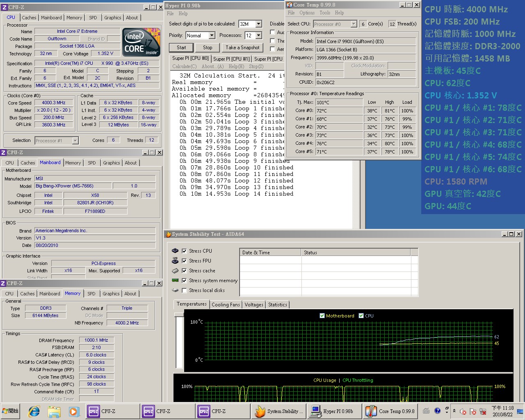Click the Z icon in the CPU-Z Mainboard window title bar
Image resolution: width=525 pixels, height=420 pixels.
[x=3, y=152]
